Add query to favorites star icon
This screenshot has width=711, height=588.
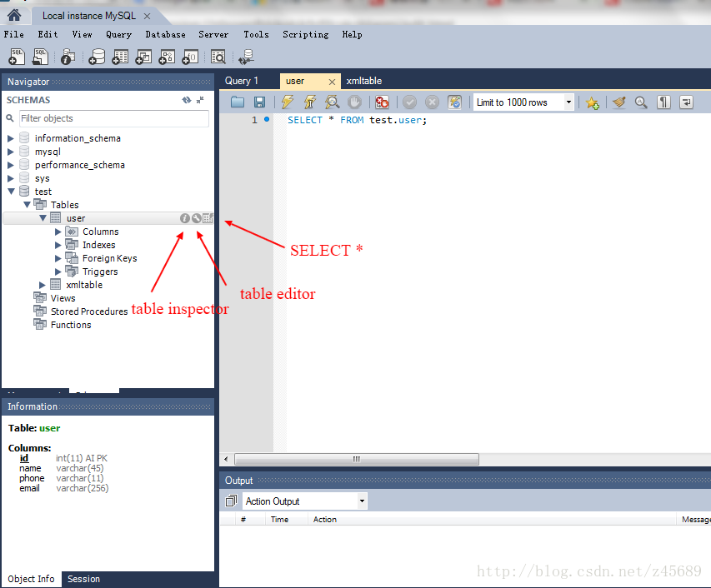pos(592,102)
